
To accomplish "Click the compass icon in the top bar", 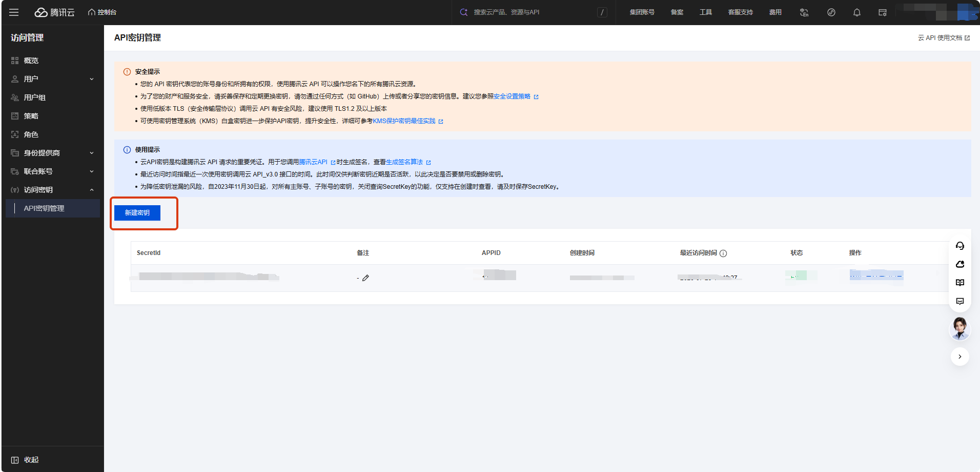I will click(831, 12).
